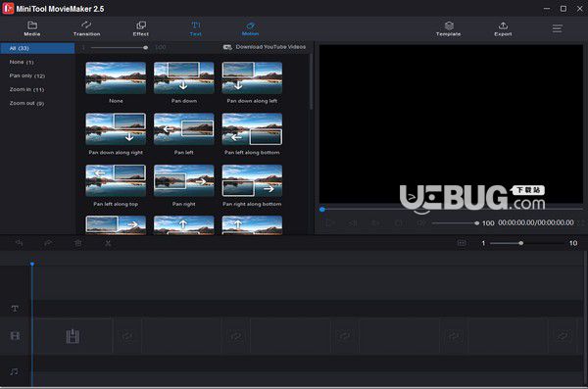The height and width of the screenshot is (389, 588).
Task: Click the preview playhead handle
Action: [x=322, y=210]
